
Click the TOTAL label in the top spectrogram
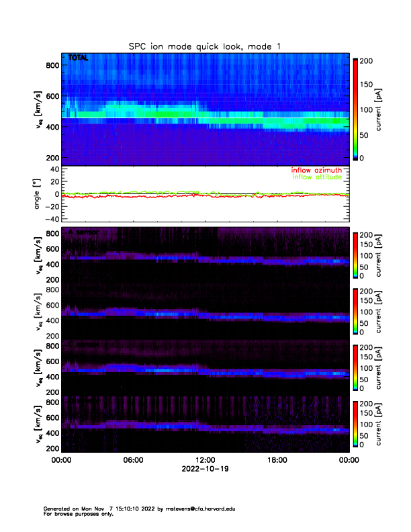pyautogui.click(x=79, y=58)
